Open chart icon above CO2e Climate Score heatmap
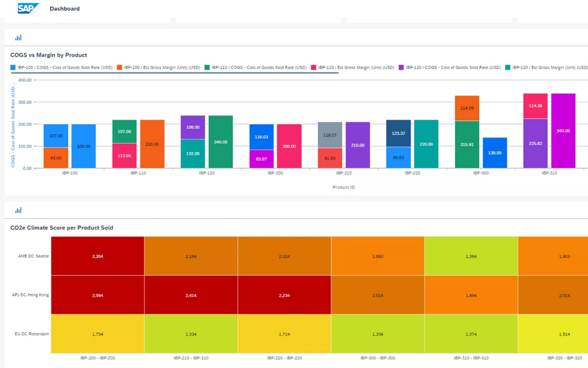 (18, 210)
